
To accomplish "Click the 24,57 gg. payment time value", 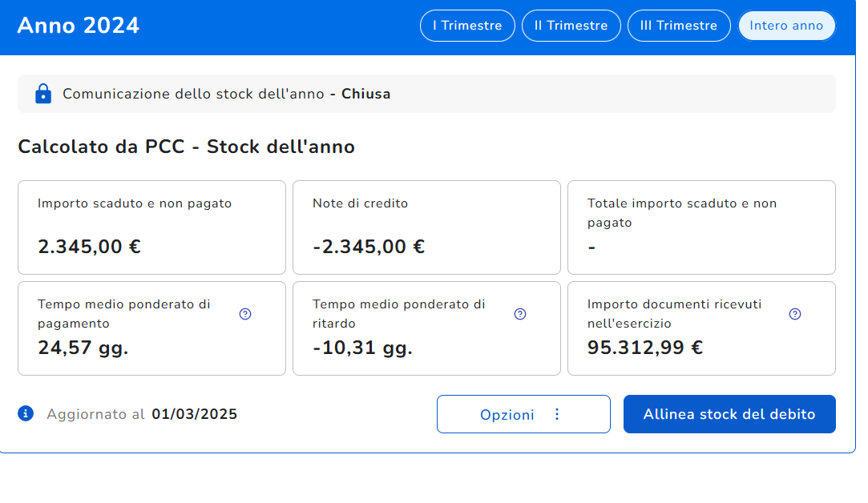I will 83,348.
